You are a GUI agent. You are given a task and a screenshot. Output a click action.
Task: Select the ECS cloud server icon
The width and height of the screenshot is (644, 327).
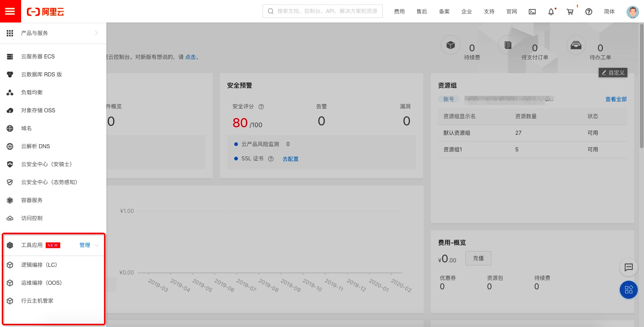pyautogui.click(x=10, y=57)
